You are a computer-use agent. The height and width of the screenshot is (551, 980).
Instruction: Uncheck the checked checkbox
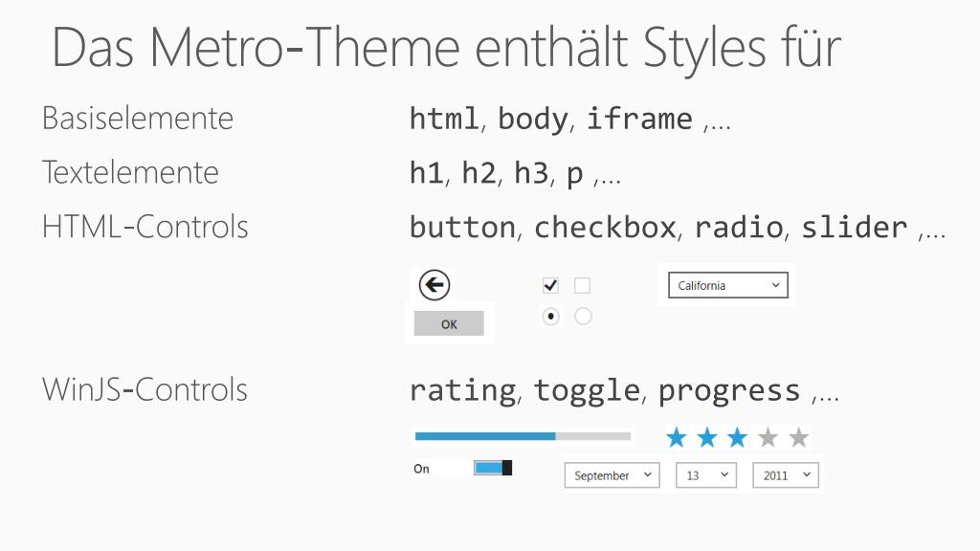point(550,285)
